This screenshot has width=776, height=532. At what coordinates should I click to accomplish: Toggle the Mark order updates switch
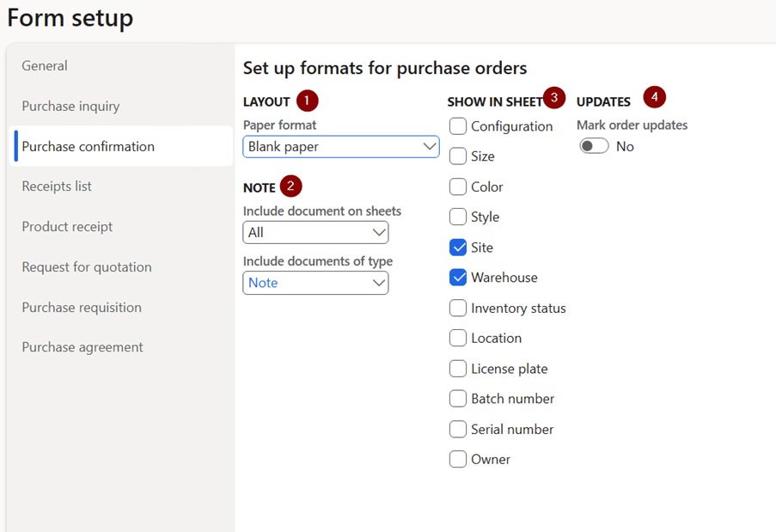(594, 146)
